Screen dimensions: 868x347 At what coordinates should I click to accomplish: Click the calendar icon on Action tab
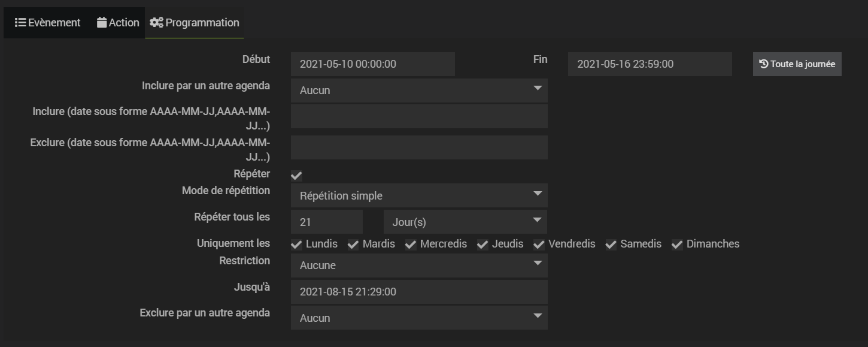click(x=102, y=23)
